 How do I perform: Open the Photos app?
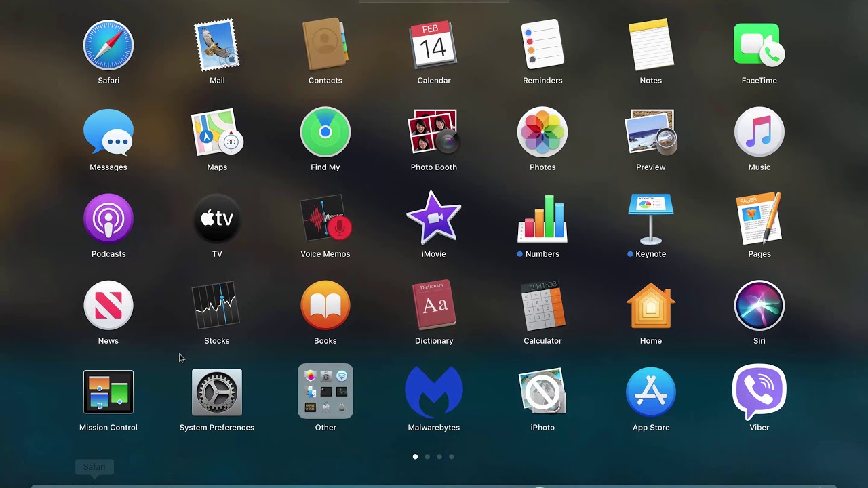point(542,132)
